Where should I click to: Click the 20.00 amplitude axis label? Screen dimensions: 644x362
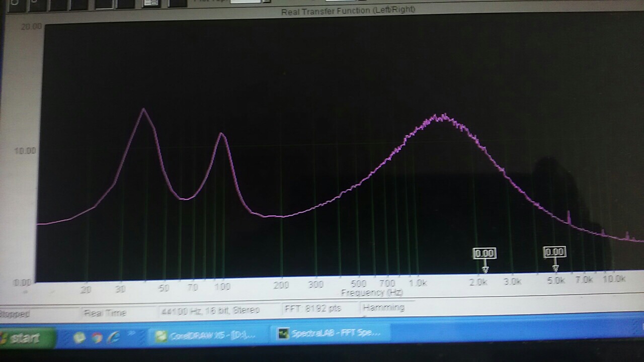pyautogui.click(x=31, y=26)
